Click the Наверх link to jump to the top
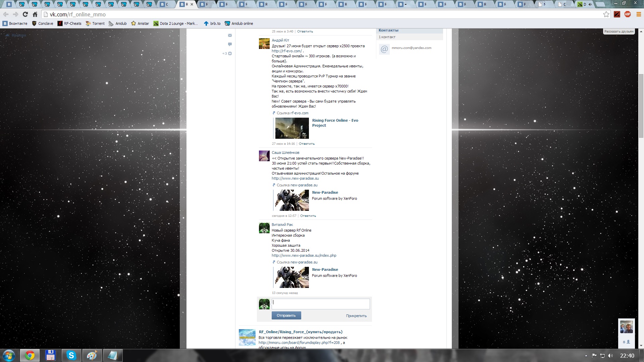Image resolution: width=644 pixels, height=362 pixels. click(16, 35)
